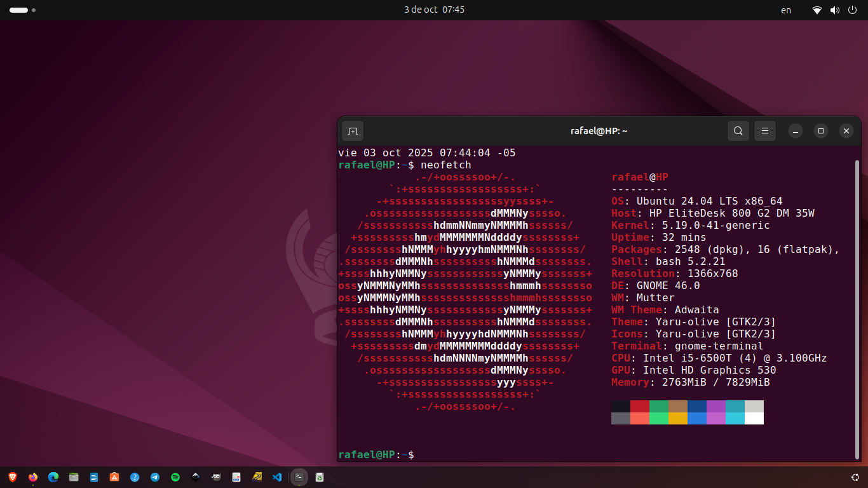Open GIMP from the dock
The height and width of the screenshot is (488, 868).
(216, 477)
